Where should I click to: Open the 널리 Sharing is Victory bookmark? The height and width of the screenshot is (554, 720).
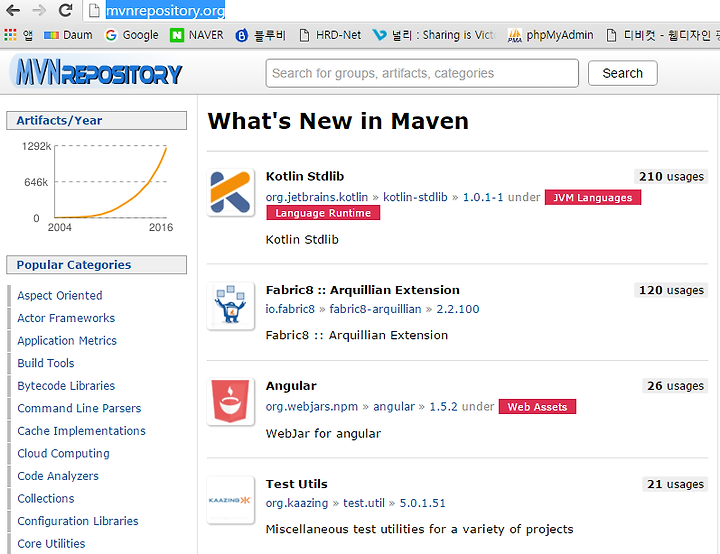click(434, 35)
